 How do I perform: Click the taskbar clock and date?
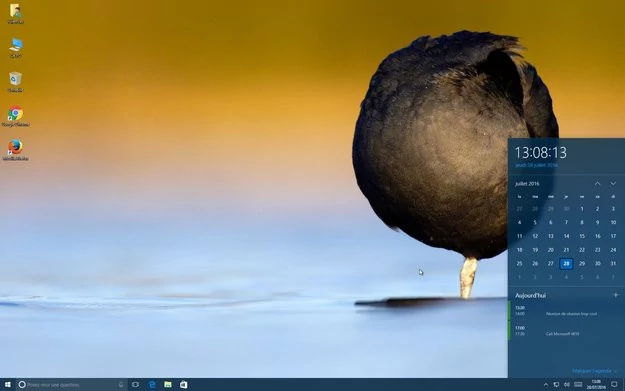[596, 385]
